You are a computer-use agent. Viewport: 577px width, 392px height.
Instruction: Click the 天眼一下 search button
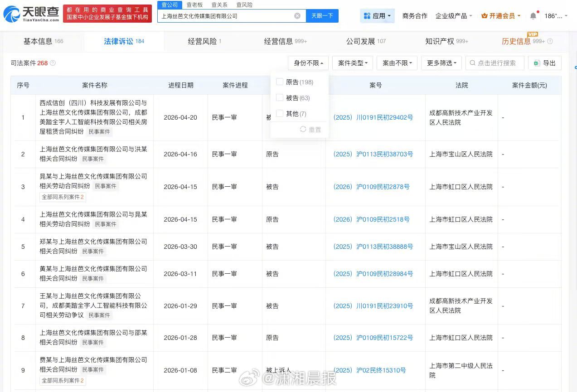tap(322, 16)
